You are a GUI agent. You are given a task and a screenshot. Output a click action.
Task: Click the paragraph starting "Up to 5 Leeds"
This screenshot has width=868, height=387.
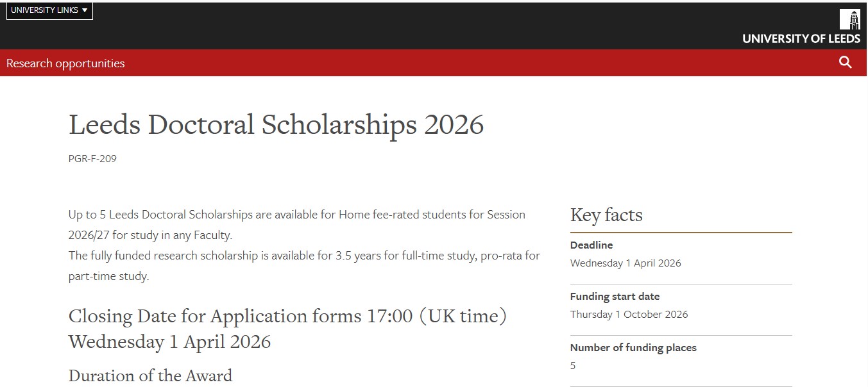[296, 215]
